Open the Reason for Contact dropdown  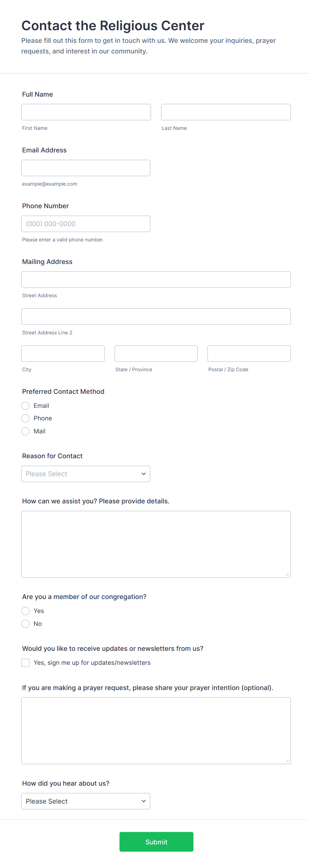coord(86,474)
